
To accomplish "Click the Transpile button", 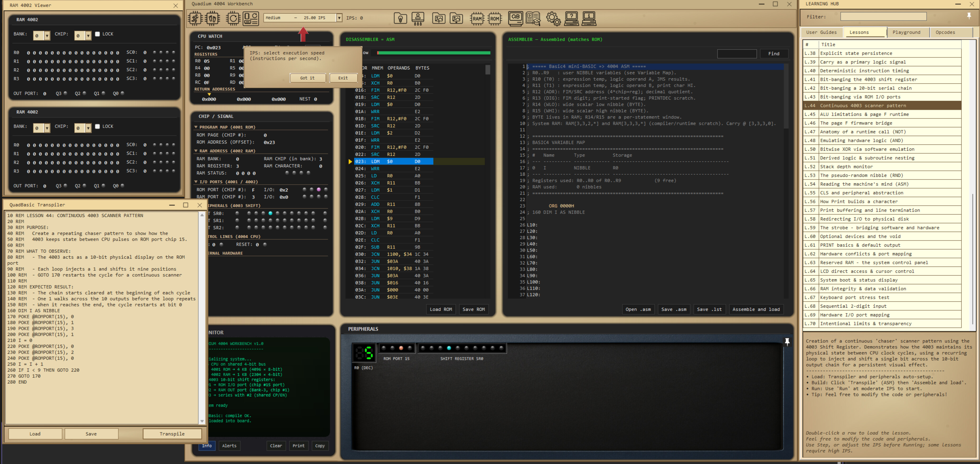I will (172, 434).
